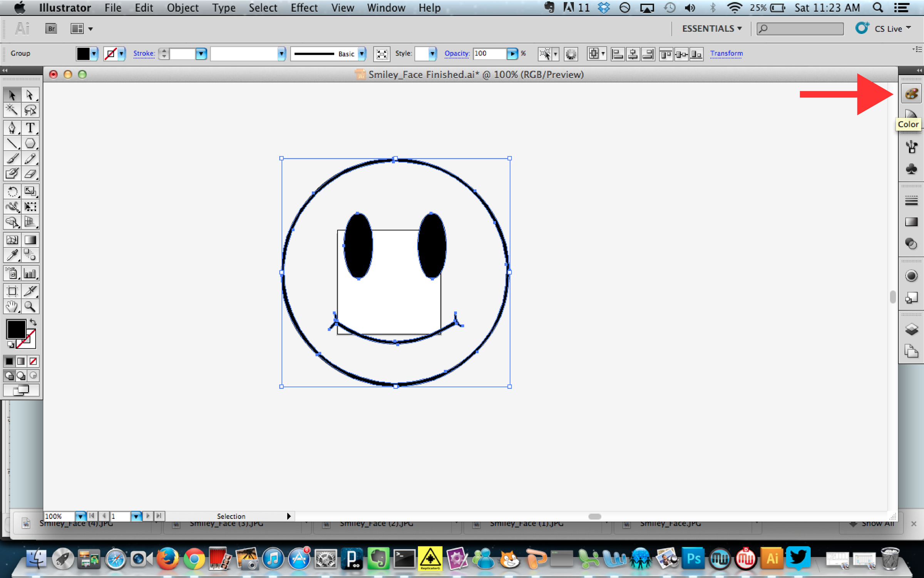Open the Layers panel icon
This screenshot has width=924, height=578.
click(x=911, y=329)
